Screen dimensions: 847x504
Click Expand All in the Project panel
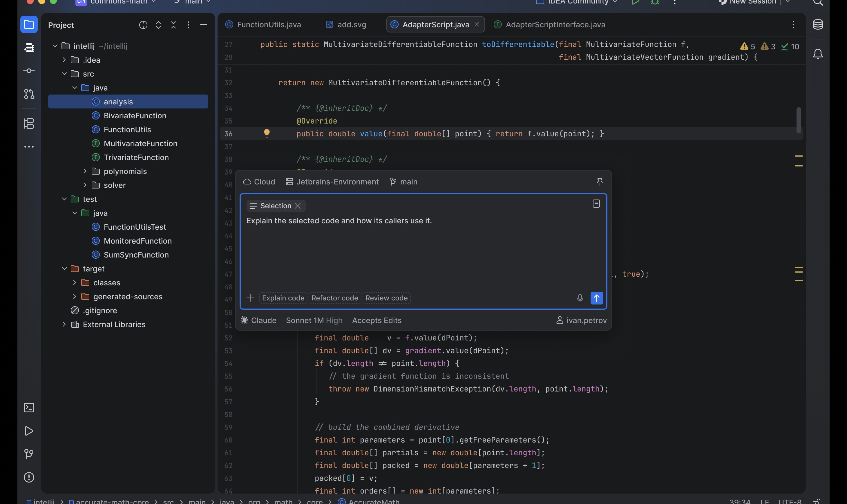(x=158, y=25)
